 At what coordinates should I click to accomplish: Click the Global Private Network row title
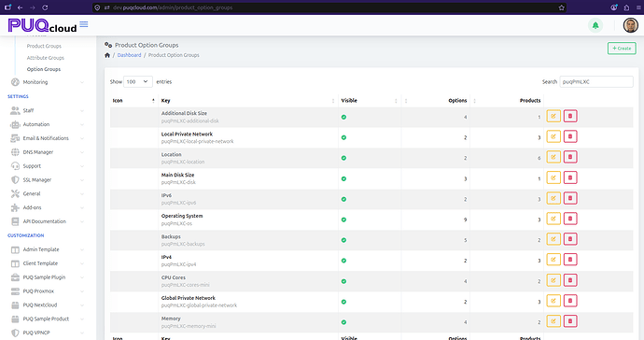[189, 298]
